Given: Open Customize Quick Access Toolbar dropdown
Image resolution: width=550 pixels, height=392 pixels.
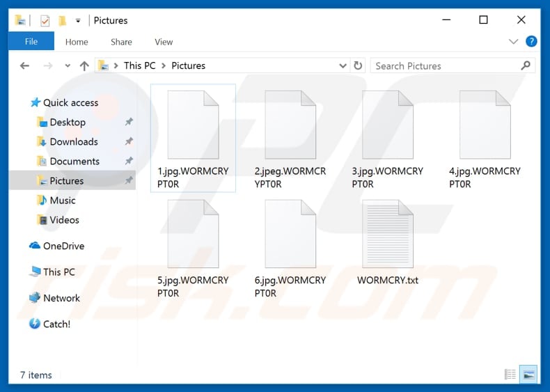Looking at the screenshot, I should click(78, 21).
